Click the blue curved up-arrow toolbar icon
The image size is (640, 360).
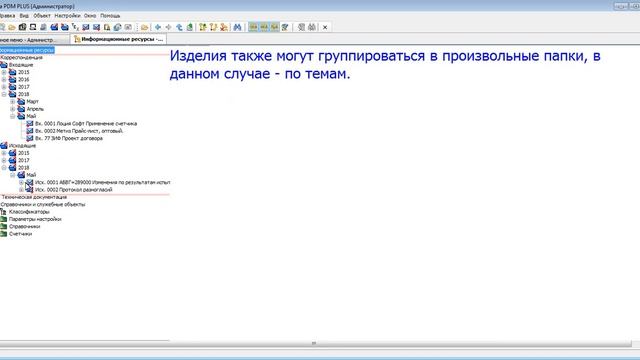click(x=179, y=27)
